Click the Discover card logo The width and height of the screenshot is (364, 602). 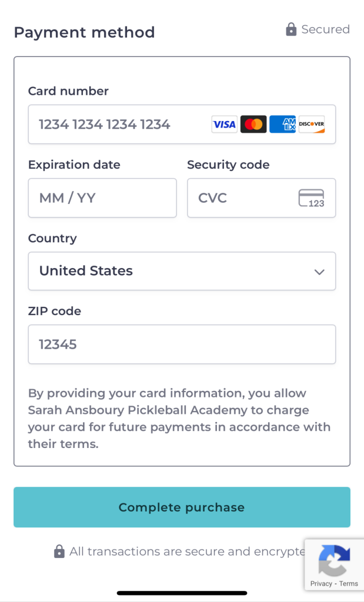[312, 124]
